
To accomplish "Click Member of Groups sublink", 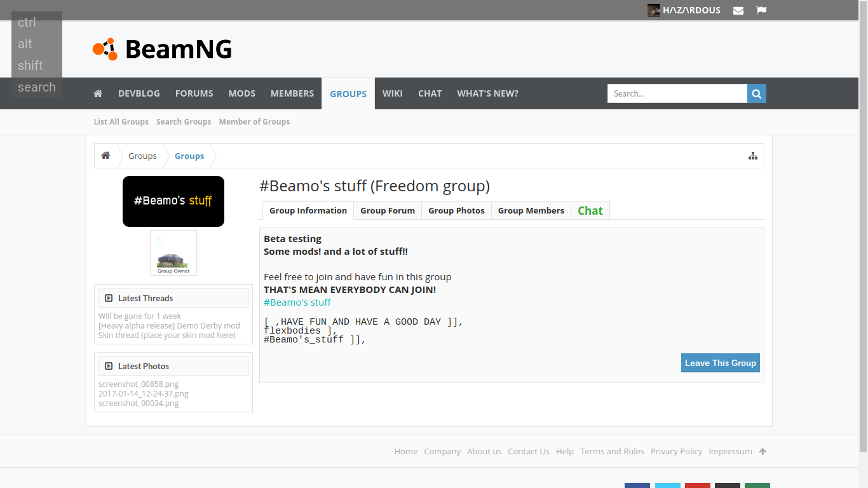I will [254, 121].
